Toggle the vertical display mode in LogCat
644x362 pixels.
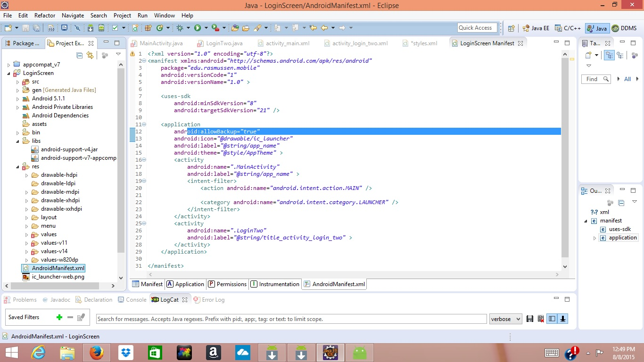pos(552,319)
